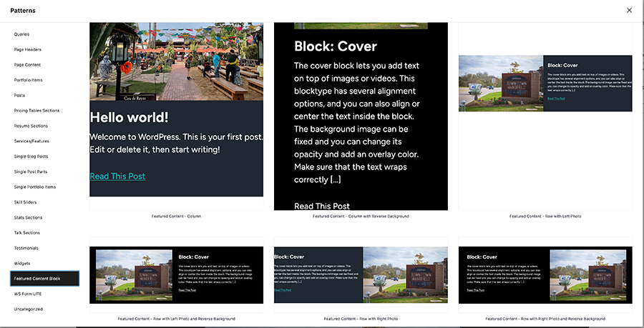Insert Column with Reverse Background pattern preview

[x=361, y=116]
